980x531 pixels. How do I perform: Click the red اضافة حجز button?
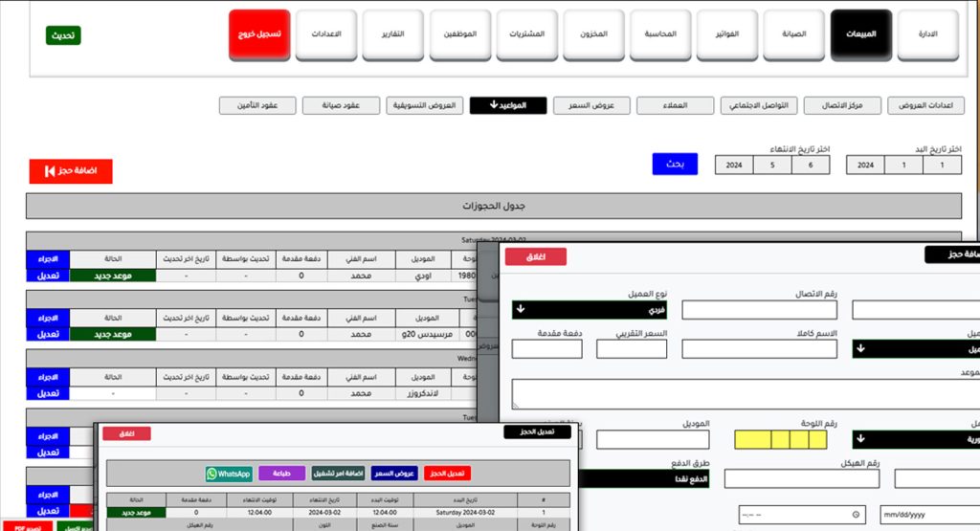click(71, 171)
